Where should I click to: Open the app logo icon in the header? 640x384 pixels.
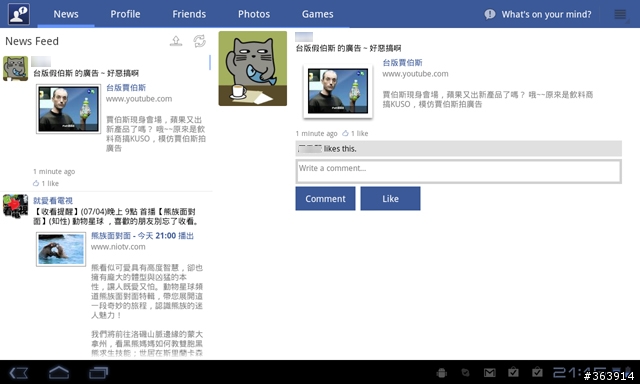coord(19,13)
